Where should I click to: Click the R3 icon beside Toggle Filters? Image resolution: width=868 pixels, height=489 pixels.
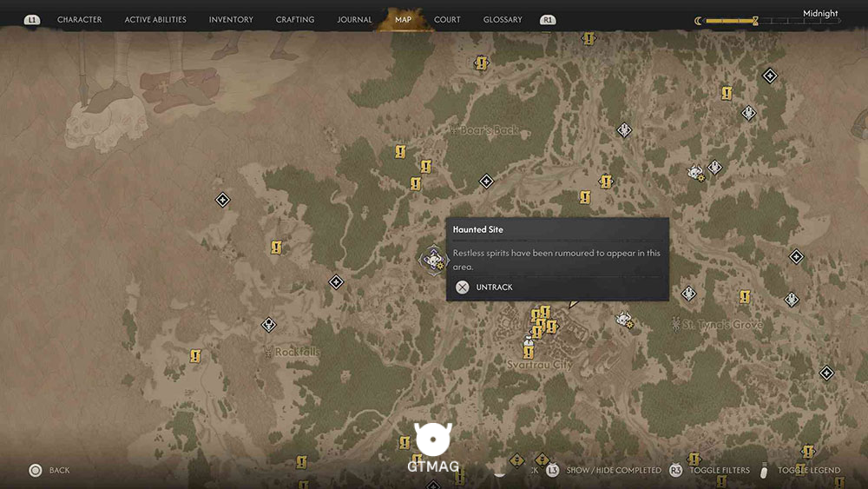(x=675, y=470)
